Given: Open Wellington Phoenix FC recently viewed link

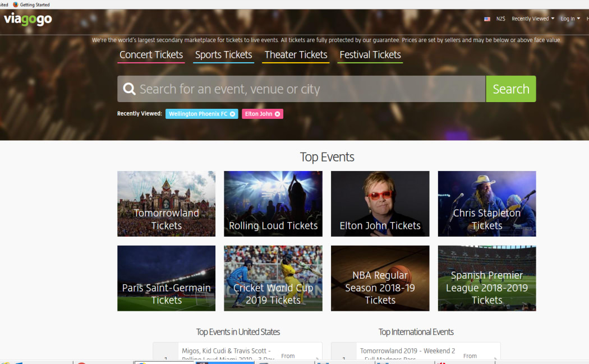Looking at the screenshot, I should tap(198, 114).
